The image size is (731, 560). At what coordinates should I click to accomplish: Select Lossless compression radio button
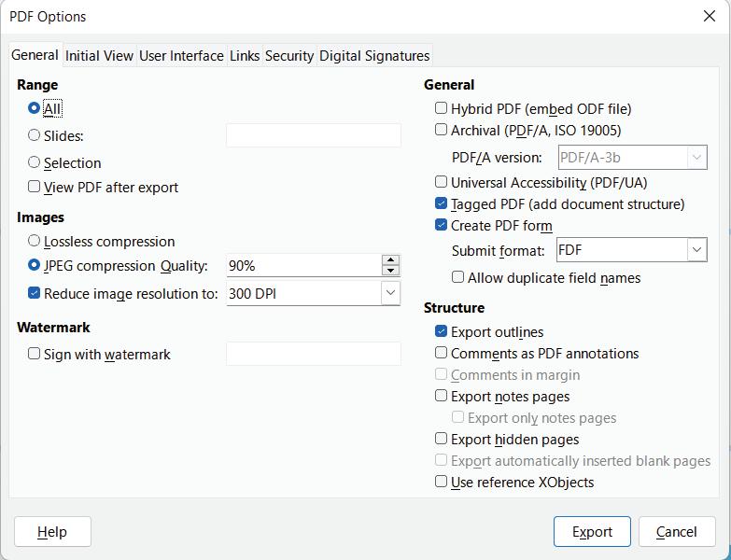35,241
